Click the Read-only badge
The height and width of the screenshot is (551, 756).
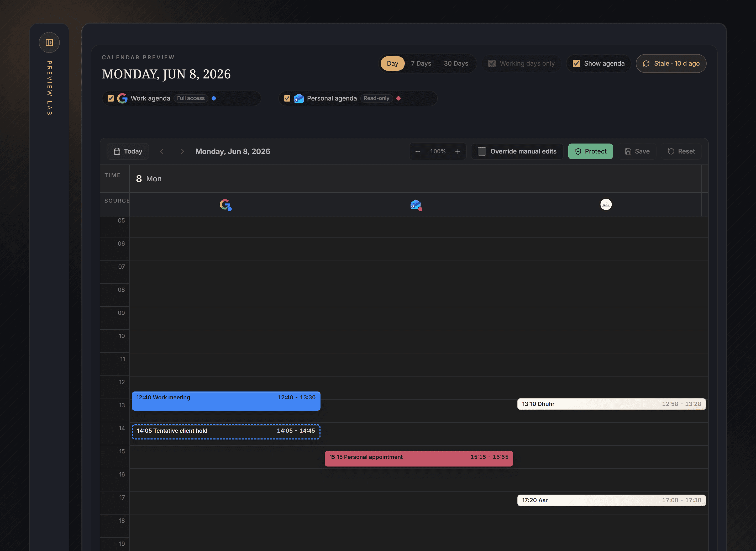point(376,98)
